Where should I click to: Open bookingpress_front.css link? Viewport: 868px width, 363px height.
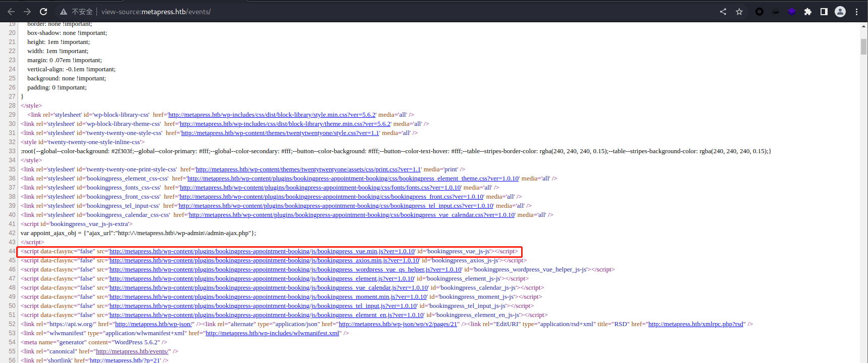[331, 197]
